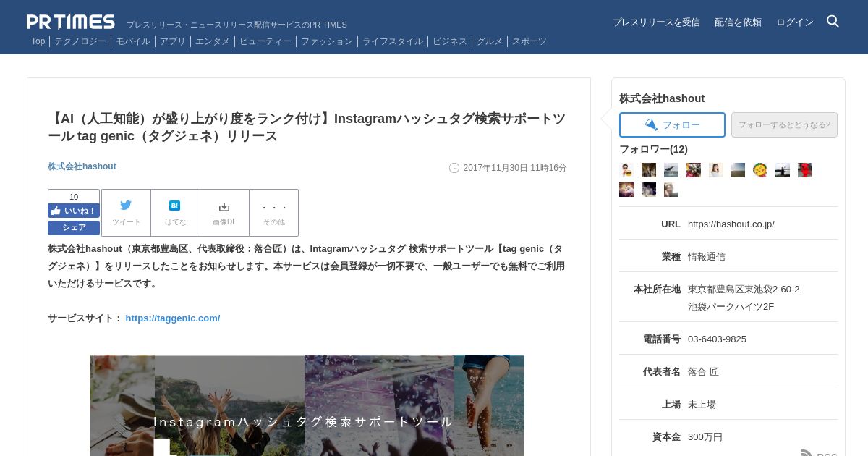Screen dimensions: 868x456
Task: Open the 株式会社hashout link under the title
Action: (82, 166)
